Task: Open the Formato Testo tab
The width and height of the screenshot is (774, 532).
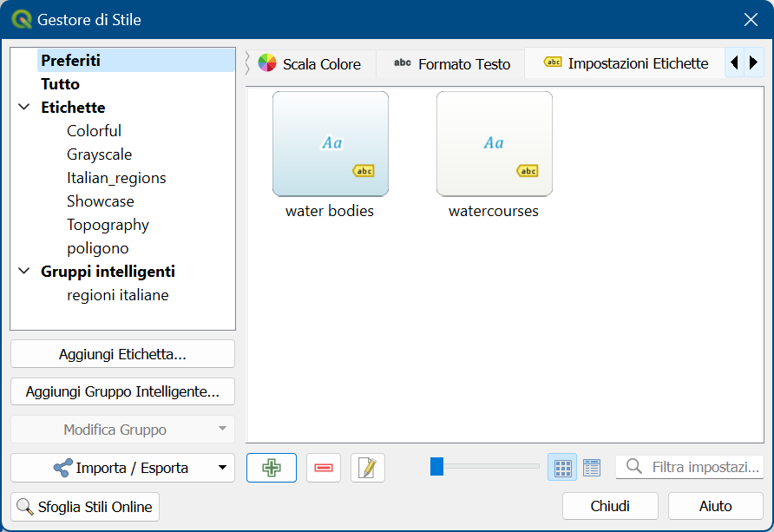Action: 452,64
